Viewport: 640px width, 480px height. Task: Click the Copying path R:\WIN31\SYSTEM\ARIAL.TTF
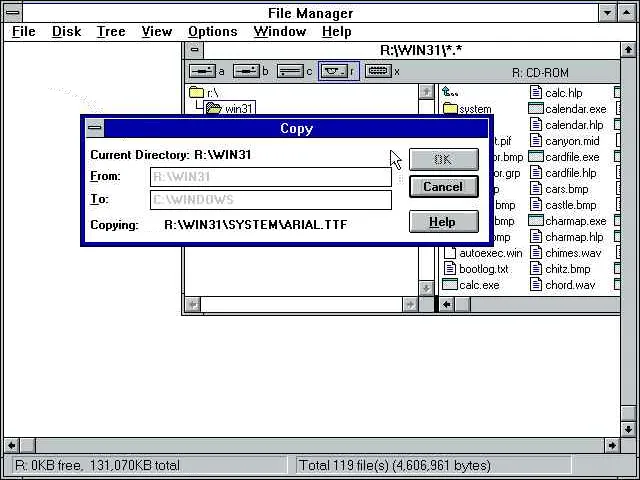pyautogui.click(x=256, y=225)
